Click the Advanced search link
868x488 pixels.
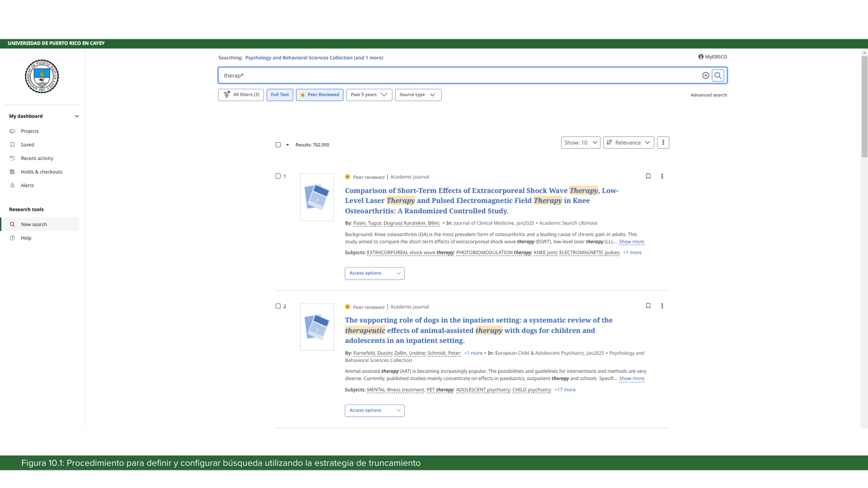[708, 95]
